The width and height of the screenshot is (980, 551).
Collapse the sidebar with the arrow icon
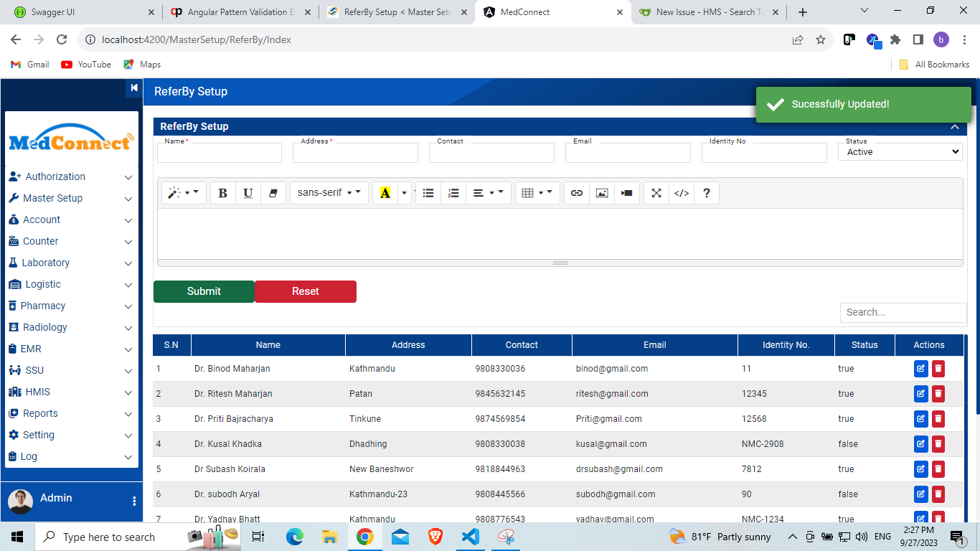tap(133, 88)
